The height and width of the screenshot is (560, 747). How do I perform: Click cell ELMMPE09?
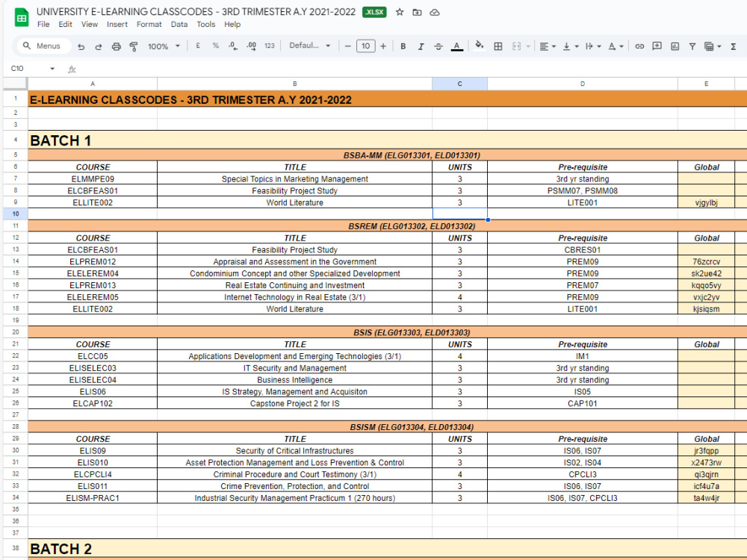click(x=93, y=179)
